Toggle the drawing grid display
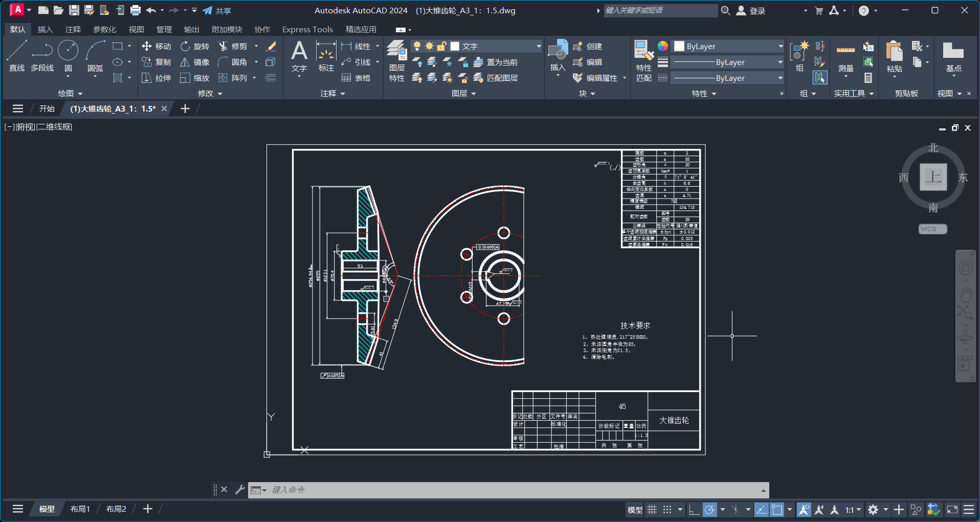The width and height of the screenshot is (980, 522). point(652,510)
